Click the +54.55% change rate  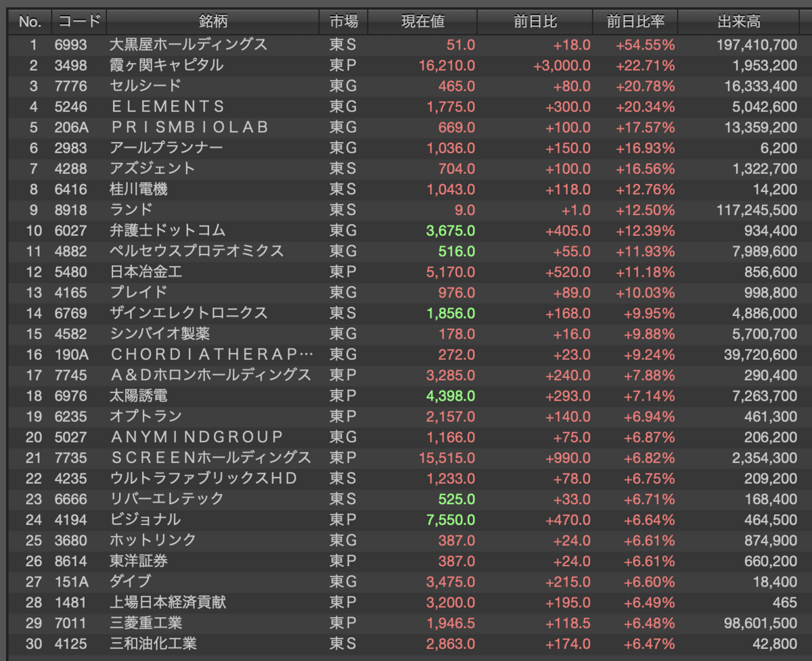[x=645, y=45]
